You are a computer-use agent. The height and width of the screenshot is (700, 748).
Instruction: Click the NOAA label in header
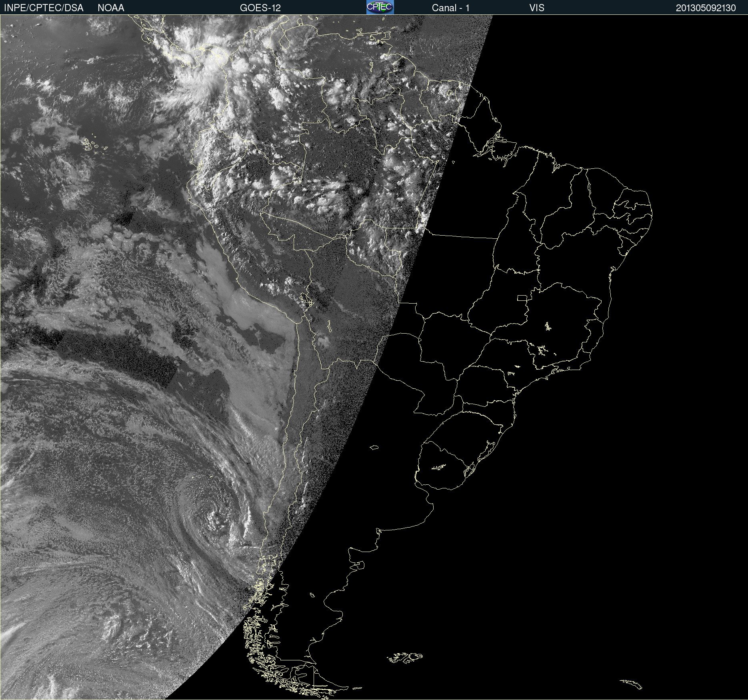(x=111, y=8)
